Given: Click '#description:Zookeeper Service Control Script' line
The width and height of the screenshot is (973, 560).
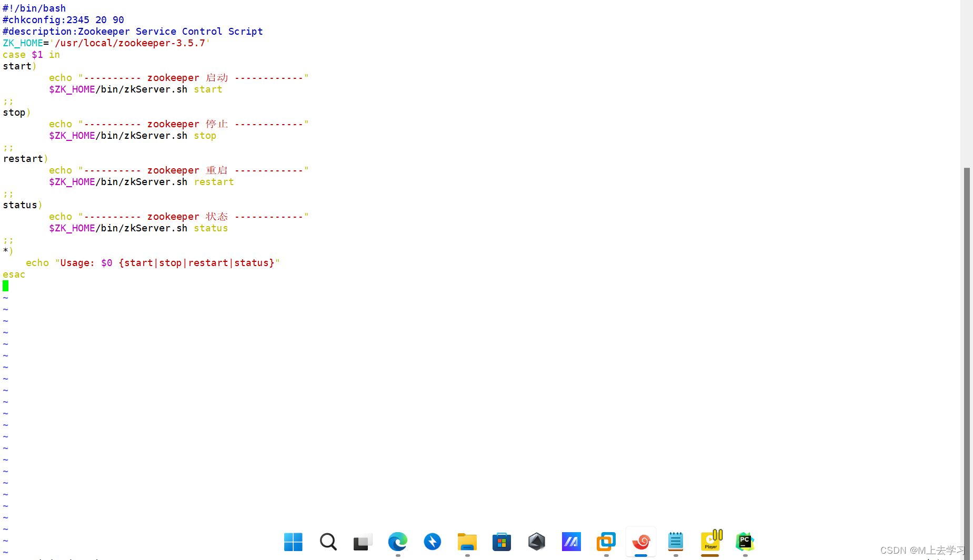Looking at the screenshot, I should (x=133, y=32).
